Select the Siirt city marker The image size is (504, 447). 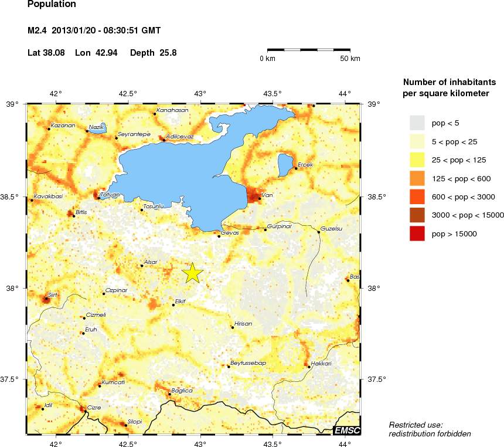(x=46, y=299)
